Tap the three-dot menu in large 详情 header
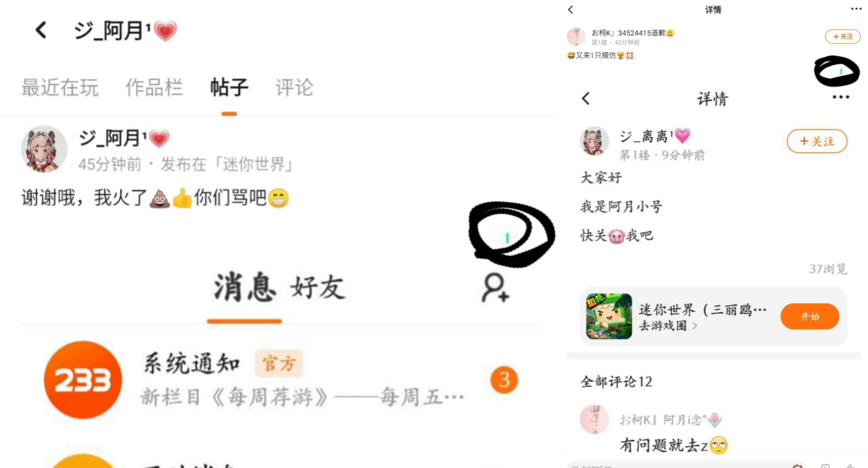 pyautogui.click(x=841, y=97)
